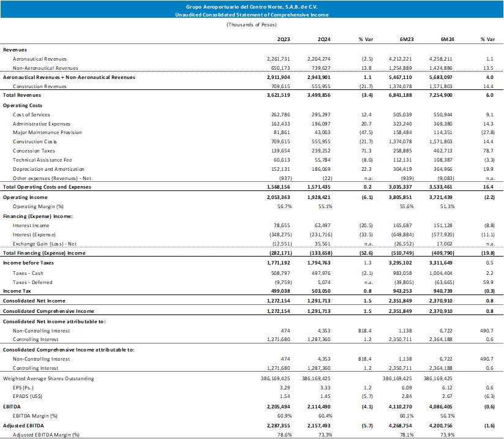Select the Income before Taxes row label

pyautogui.click(x=28, y=261)
